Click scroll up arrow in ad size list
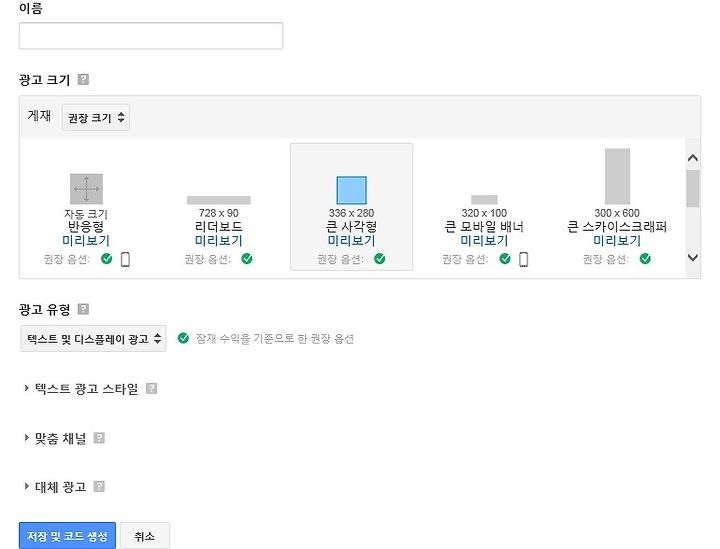 tap(693, 158)
